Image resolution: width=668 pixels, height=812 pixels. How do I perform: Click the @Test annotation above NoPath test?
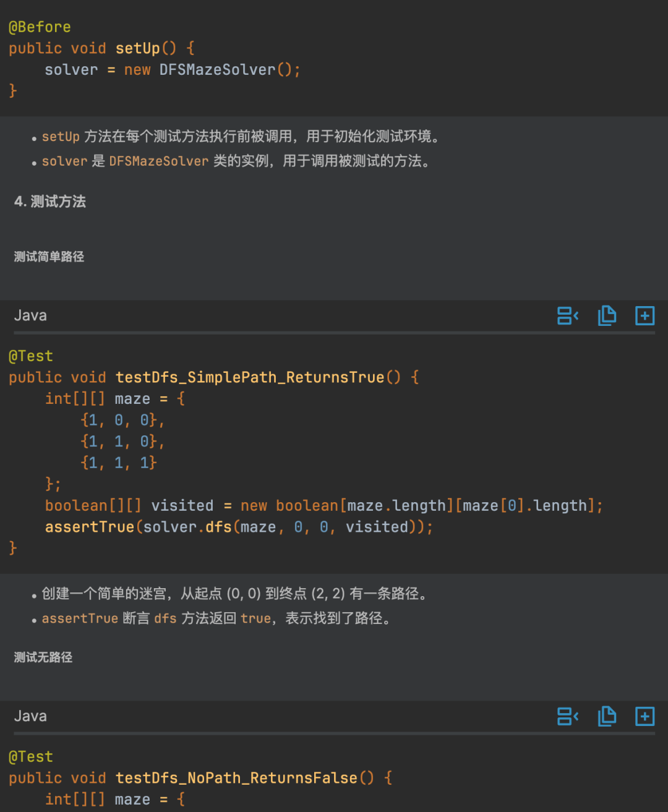point(31,757)
